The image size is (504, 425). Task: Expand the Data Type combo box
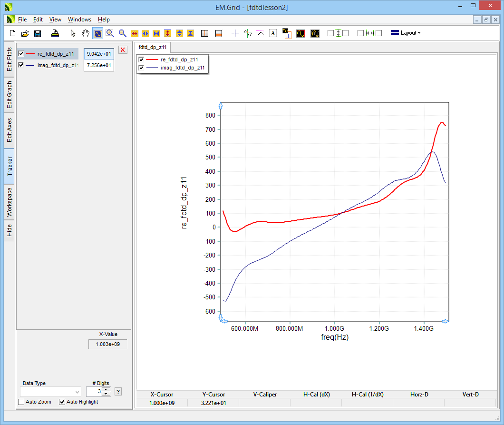pos(77,392)
